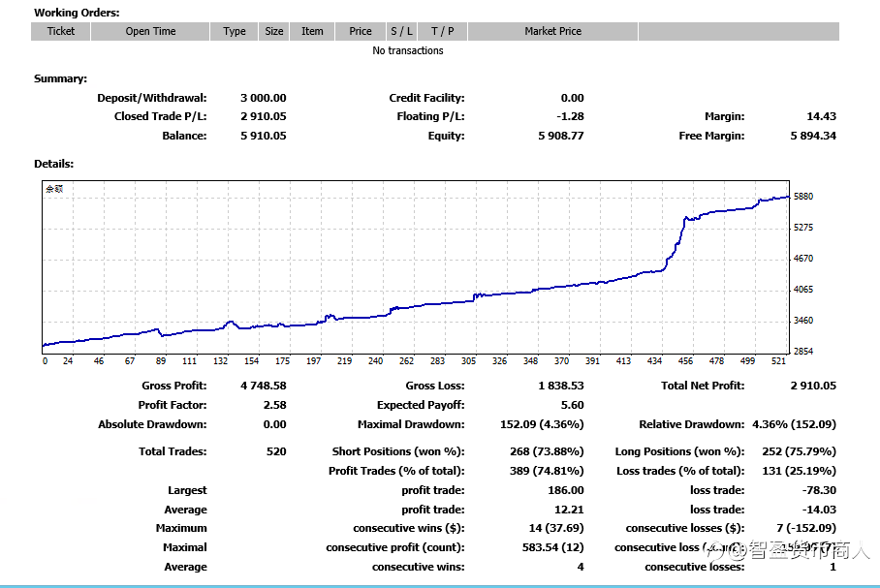Click the Equity value 5 908.77

point(561,136)
